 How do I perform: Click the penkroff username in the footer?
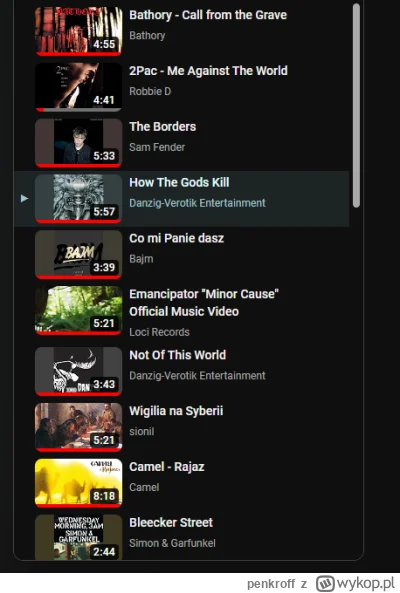(x=271, y=584)
